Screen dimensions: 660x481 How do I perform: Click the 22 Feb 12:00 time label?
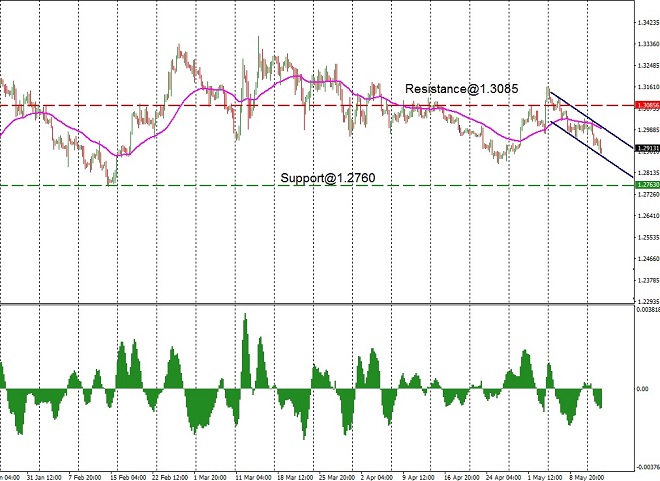[x=168, y=478]
